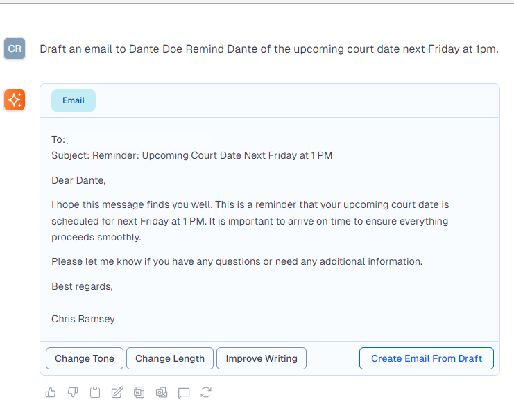Give the response a thumbs up
The width and height of the screenshot is (514, 420).
pyautogui.click(x=51, y=392)
